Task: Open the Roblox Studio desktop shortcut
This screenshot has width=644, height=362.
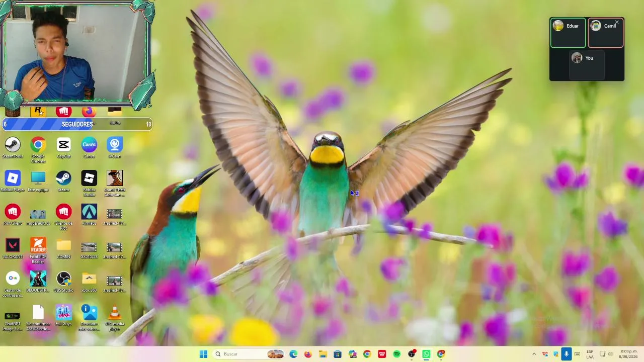Action: (x=89, y=184)
